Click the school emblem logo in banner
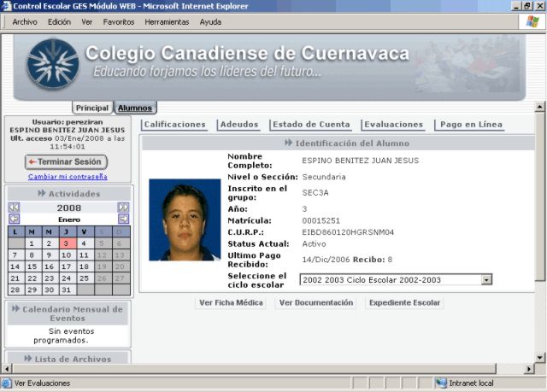The width and height of the screenshot is (547, 392). pos(52,65)
